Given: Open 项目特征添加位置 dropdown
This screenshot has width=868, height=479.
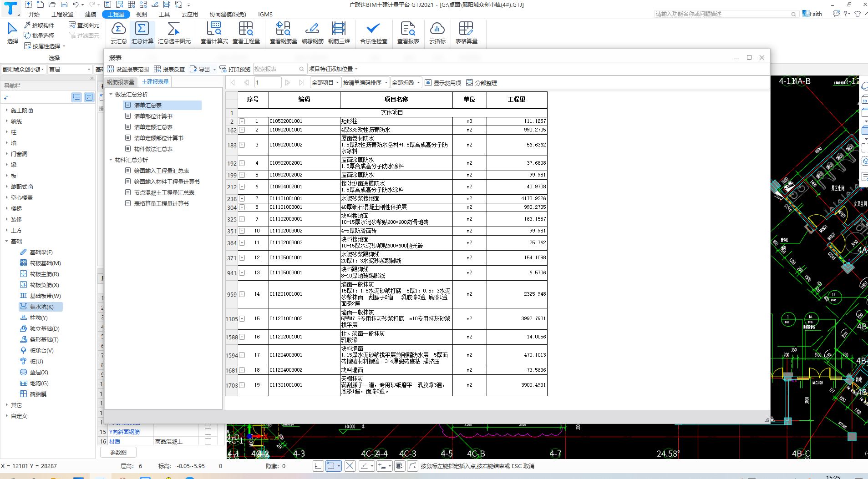Looking at the screenshot, I should [333, 69].
